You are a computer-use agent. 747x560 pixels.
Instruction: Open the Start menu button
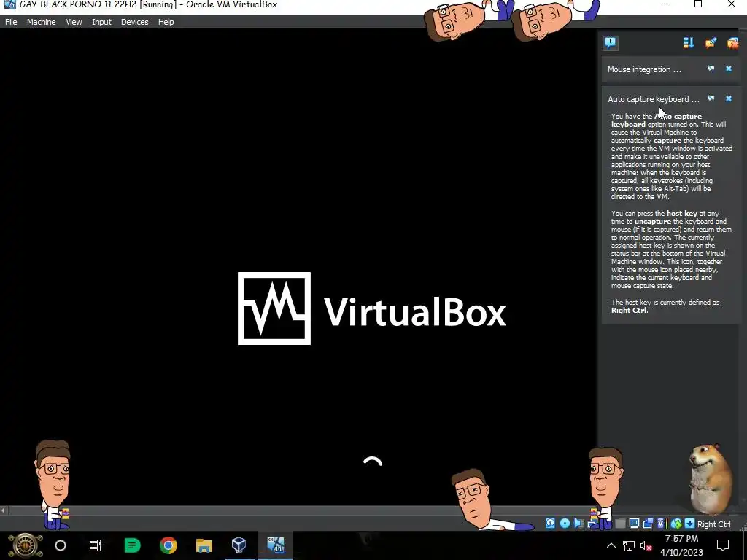[25, 545]
